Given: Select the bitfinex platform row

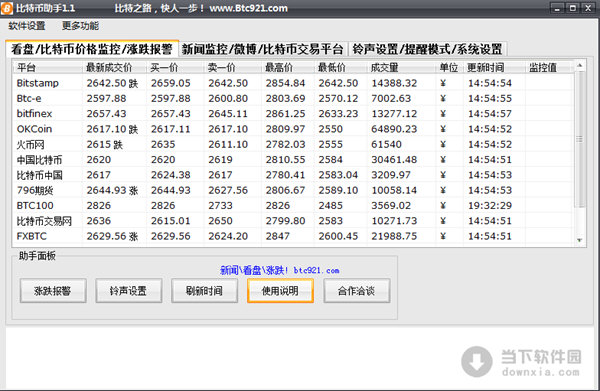Looking at the screenshot, I should 293,114.
